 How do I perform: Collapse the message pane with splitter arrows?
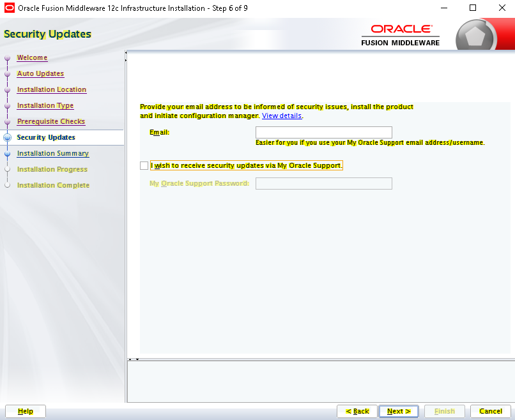tap(137, 359)
